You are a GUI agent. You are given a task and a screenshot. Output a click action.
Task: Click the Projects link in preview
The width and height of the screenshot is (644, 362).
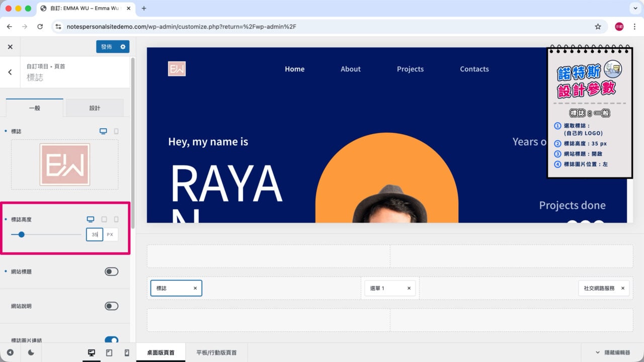[x=410, y=69]
